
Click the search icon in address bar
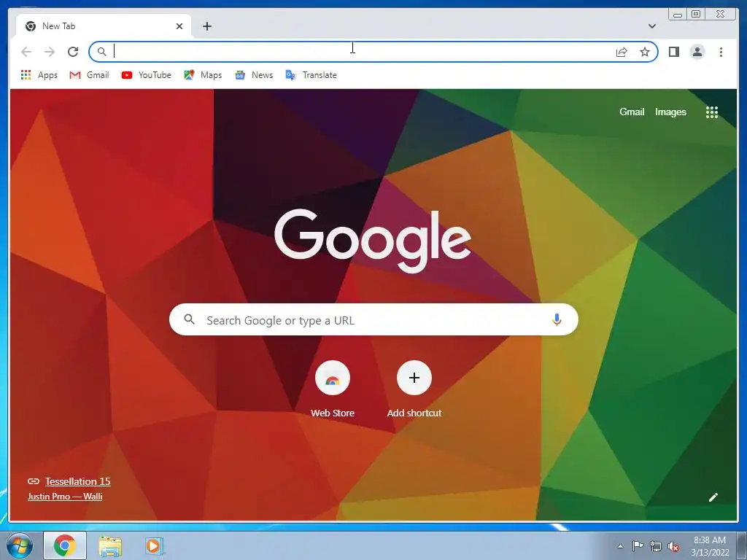101,52
